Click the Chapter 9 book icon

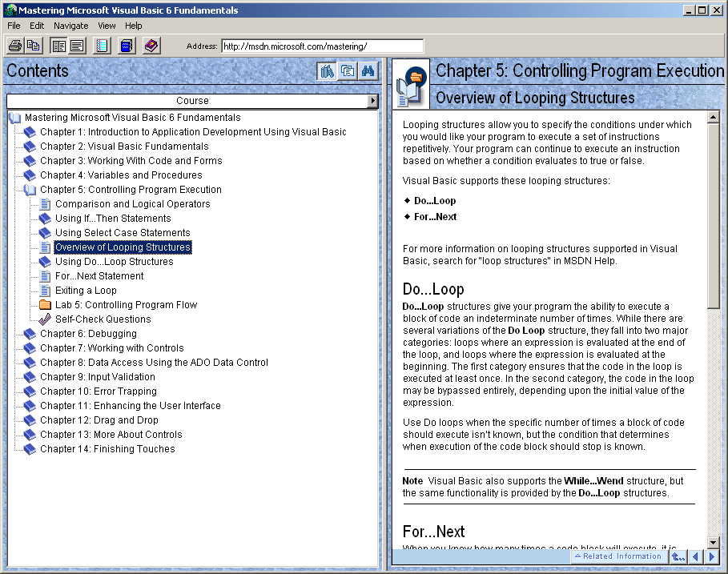pyautogui.click(x=30, y=376)
